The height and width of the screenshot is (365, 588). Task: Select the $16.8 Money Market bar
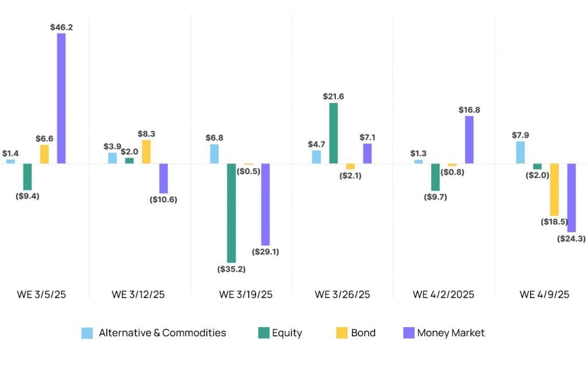tap(469, 139)
